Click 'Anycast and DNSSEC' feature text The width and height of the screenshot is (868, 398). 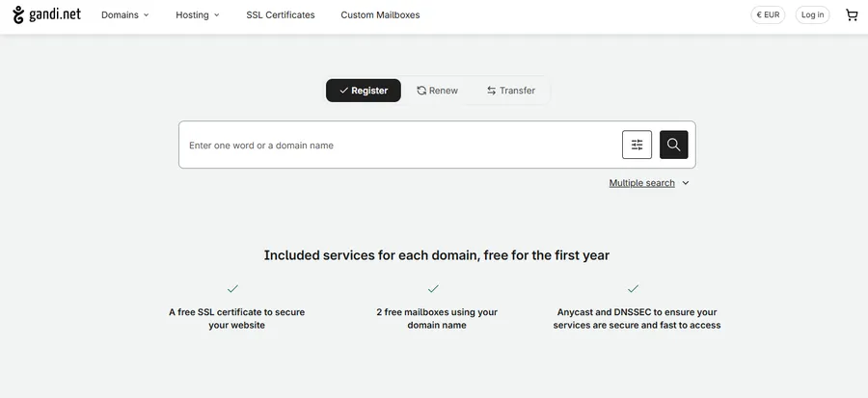click(x=637, y=318)
